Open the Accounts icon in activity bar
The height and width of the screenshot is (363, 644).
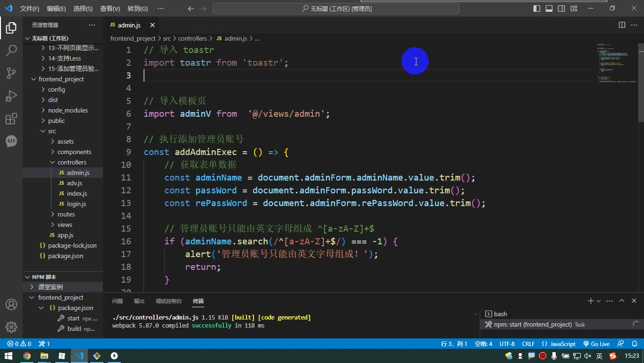pos(11,304)
